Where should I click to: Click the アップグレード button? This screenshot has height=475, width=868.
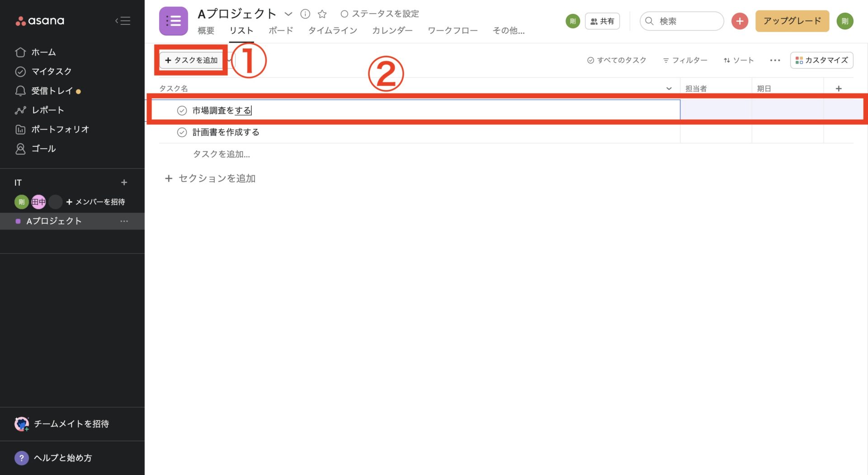[792, 21]
